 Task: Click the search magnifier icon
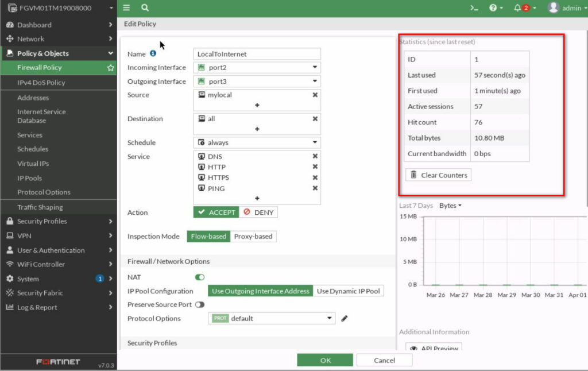pyautogui.click(x=144, y=8)
